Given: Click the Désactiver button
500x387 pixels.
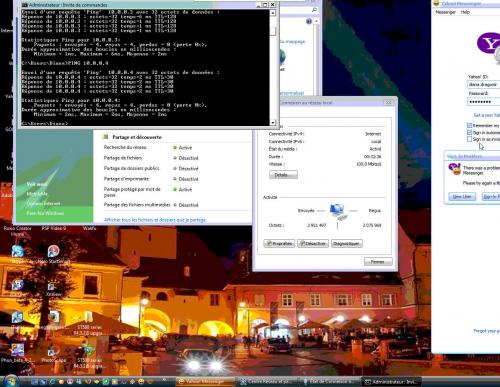Looking at the screenshot, I should tap(313, 243).
